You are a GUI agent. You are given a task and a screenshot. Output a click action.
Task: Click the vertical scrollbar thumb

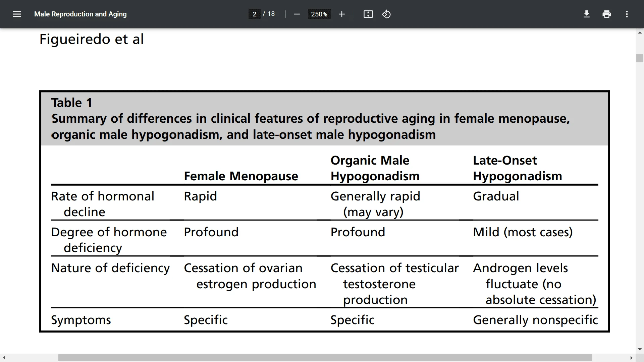640,58
